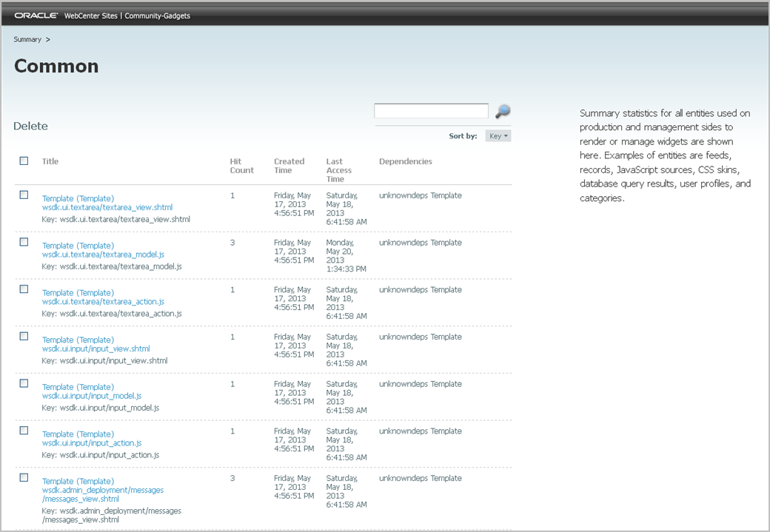Click the Dependencies column header

[406, 161]
